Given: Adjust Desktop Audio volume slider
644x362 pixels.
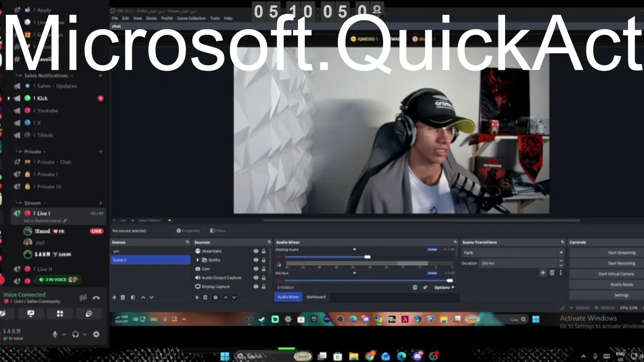Looking at the screenshot, I should click(368, 257).
